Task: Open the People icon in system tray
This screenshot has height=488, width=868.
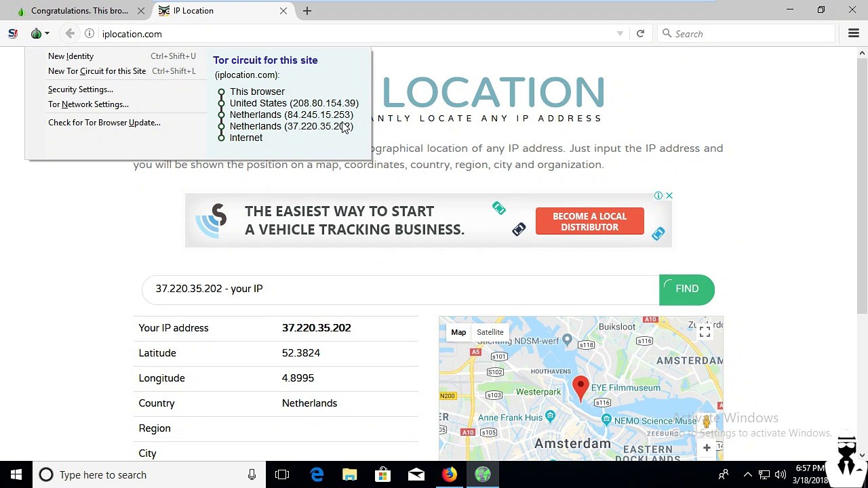Action: coord(724,474)
